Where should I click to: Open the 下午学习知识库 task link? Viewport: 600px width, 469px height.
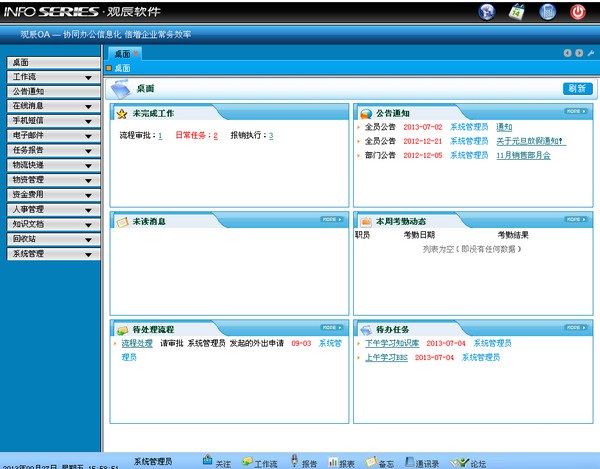(x=392, y=344)
